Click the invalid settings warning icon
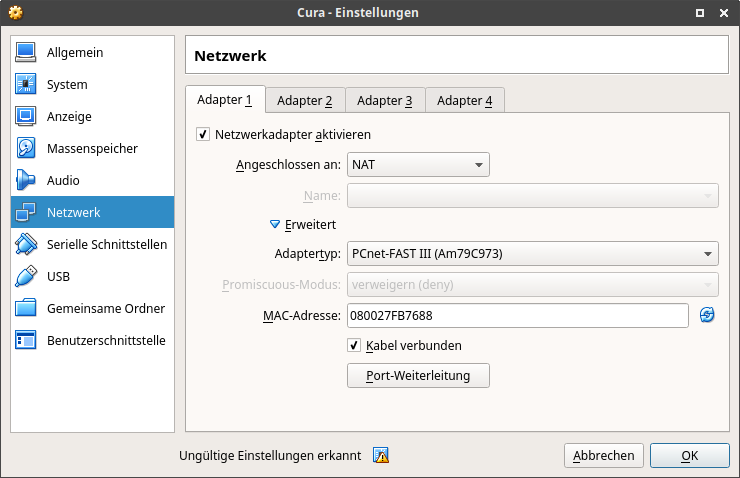The image size is (740, 478). [x=381, y=455]
